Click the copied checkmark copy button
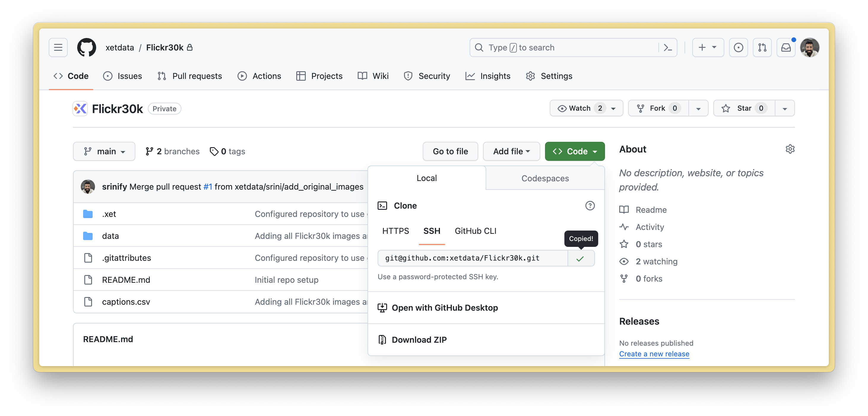 click(580, 258)
